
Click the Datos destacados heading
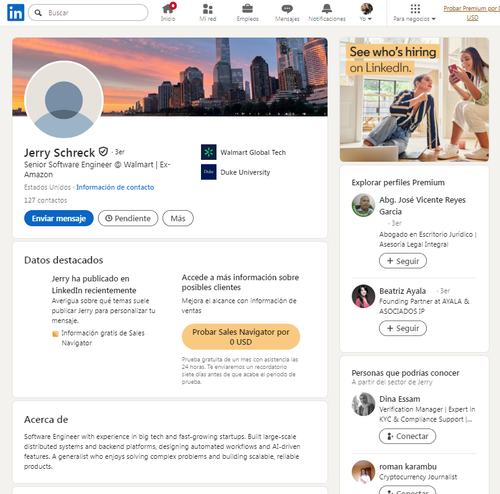pyautogui.click(x=64, y=260)
